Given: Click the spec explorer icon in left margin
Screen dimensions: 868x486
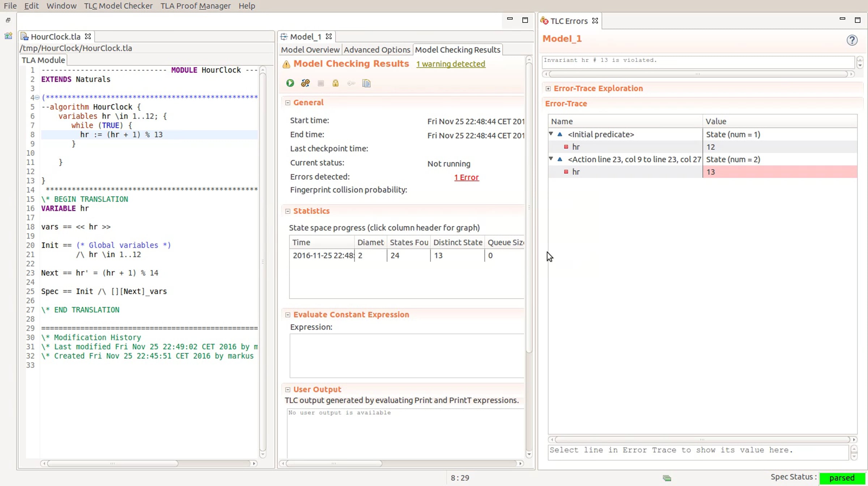Looking at the screenshot, I should point(8,35).
